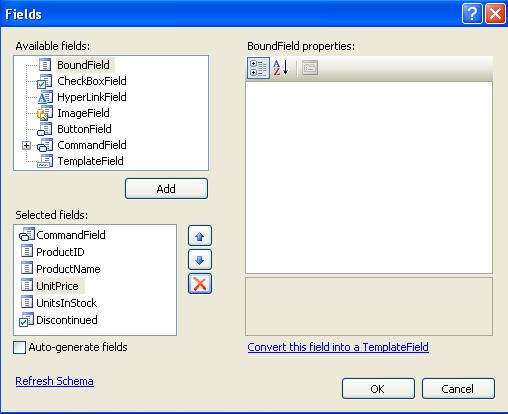Select BoundField in available fields
Viewport: 508px width, 414px height.
[83, 65]
